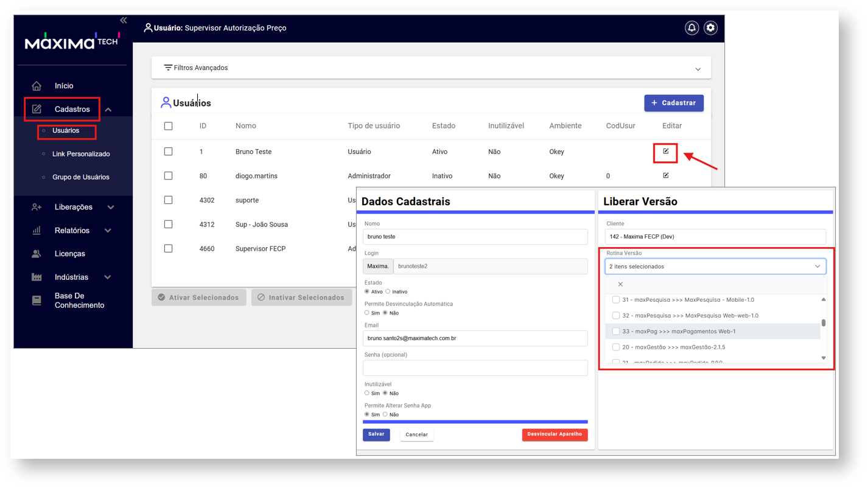Collapse sidebar with double chevron icon

pos(124,20)
